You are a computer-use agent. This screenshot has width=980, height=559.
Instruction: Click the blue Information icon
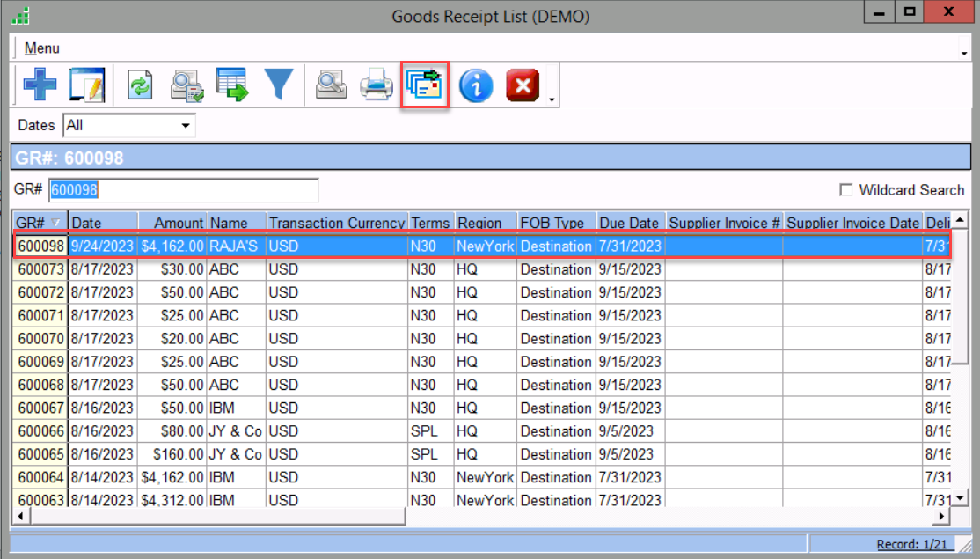[x=476, y=86]
